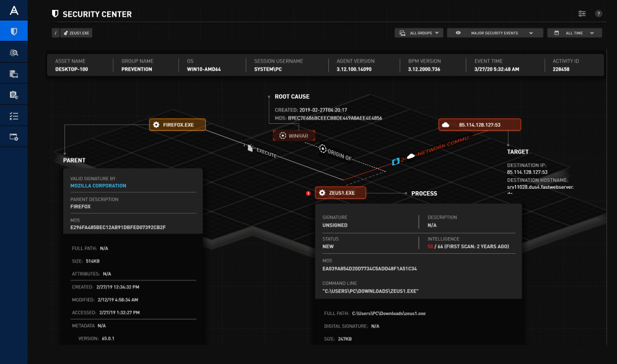Open the window settings sidebar icon
This screenshot has height=364, width=617.
[x=14, y=137]
